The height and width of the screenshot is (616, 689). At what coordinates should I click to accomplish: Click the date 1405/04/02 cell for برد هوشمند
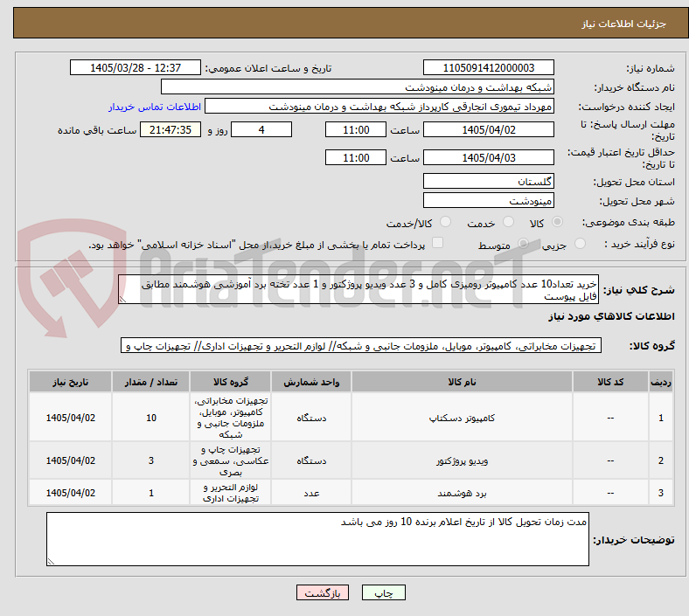(x=70, y=493)
